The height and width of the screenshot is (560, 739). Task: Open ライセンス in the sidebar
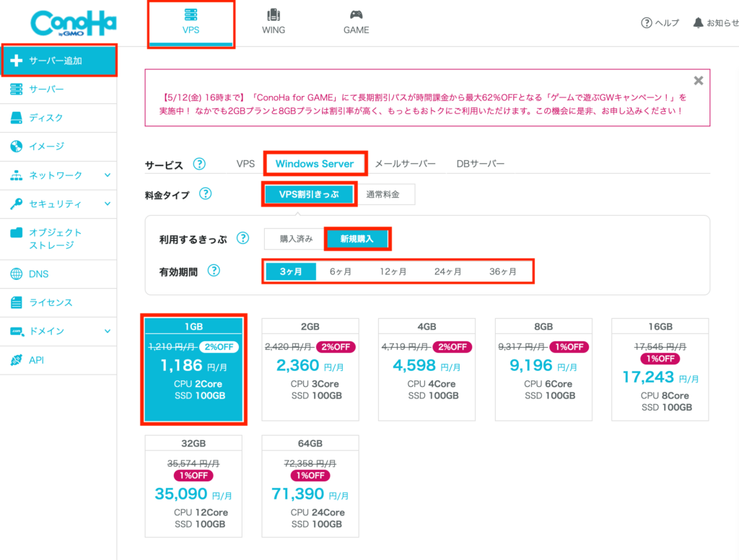(58, 302)
